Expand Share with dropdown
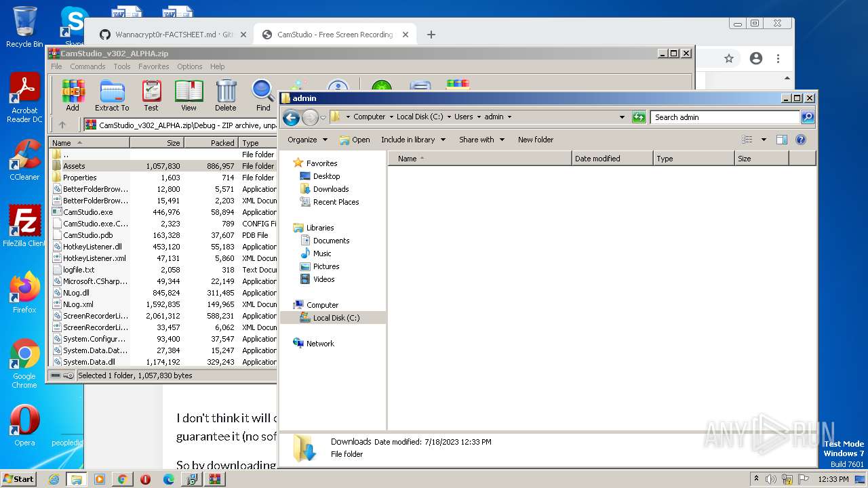 482,140
